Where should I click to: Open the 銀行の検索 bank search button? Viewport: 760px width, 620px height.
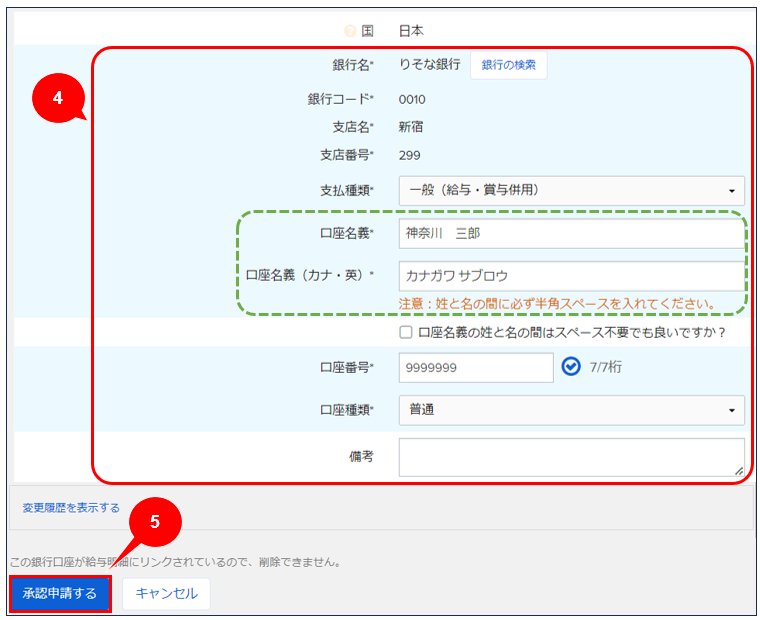click(508, 65)
